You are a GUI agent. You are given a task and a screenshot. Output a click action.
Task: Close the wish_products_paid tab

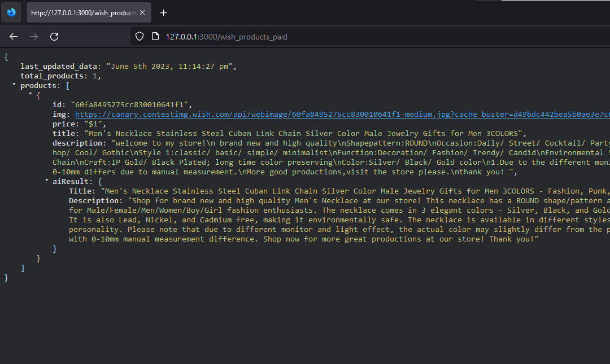pyautogui.click(x=142, y=12)
